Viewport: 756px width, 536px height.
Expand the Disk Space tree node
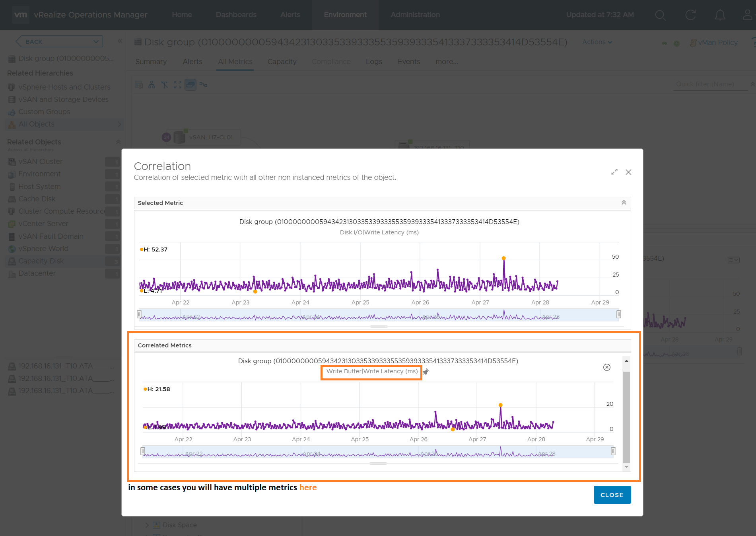(147, 525)
